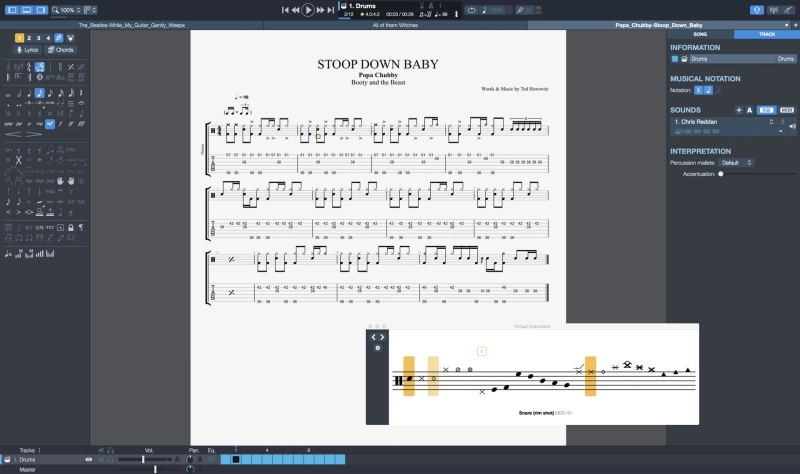The height and width of the screenshot is (474, 800).
Task: Toggle the right inspector panel
Action: click(41, 10)
